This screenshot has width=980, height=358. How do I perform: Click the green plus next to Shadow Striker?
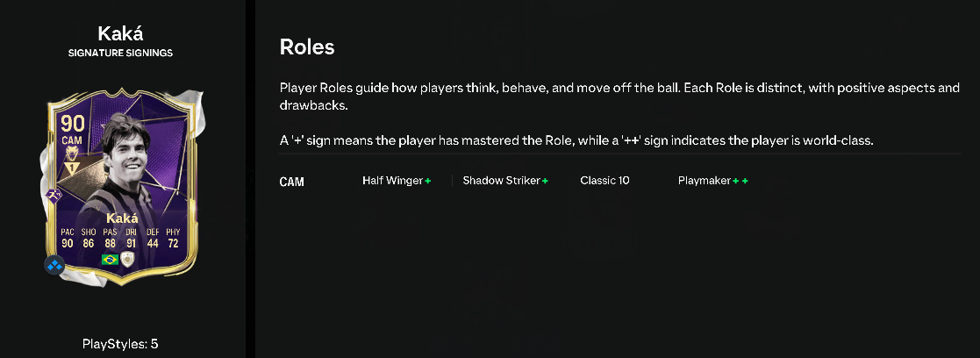pyautogui.click(x=545, y=181)
